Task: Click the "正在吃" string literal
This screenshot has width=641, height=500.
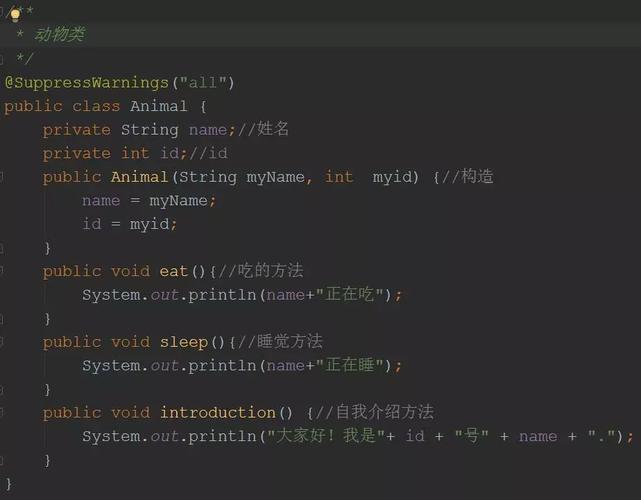Action: coord(350,294)
